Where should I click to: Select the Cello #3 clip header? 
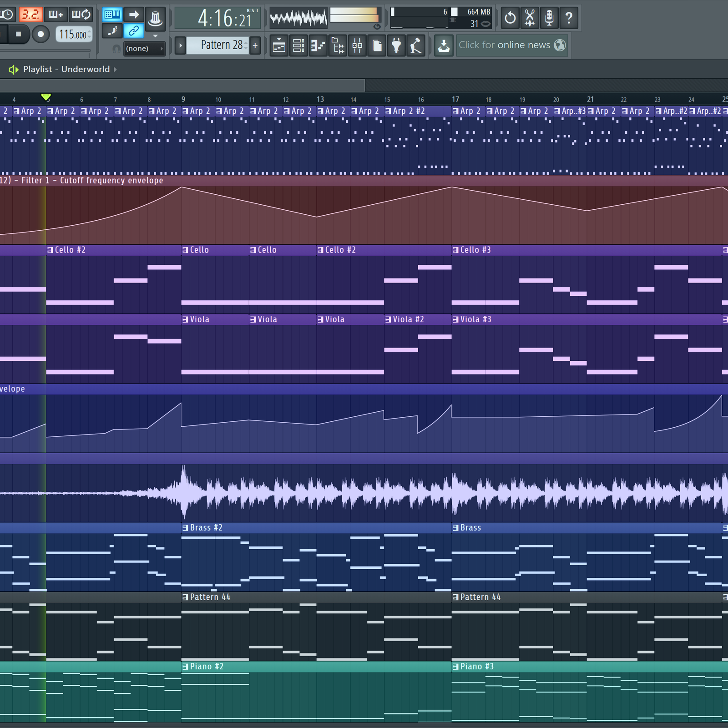587,250
